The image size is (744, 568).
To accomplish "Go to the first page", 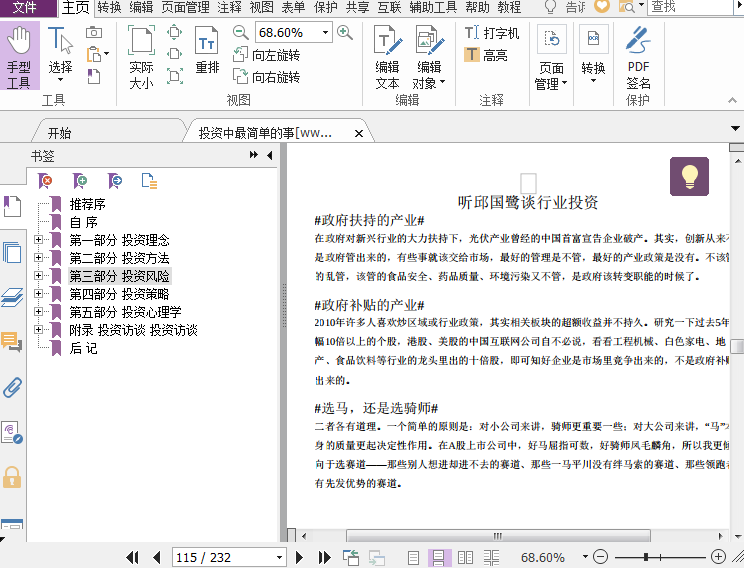I will pos(132,558).
